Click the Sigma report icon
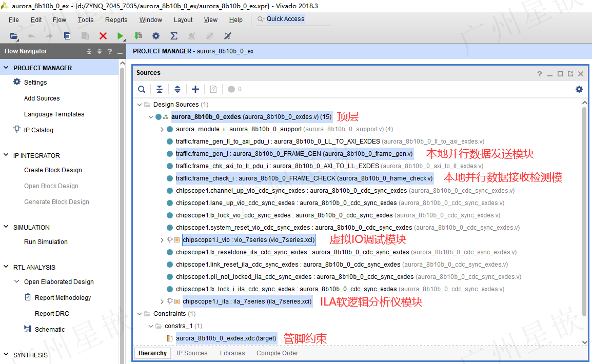592x364 pixels. click(x=174, y=36)
